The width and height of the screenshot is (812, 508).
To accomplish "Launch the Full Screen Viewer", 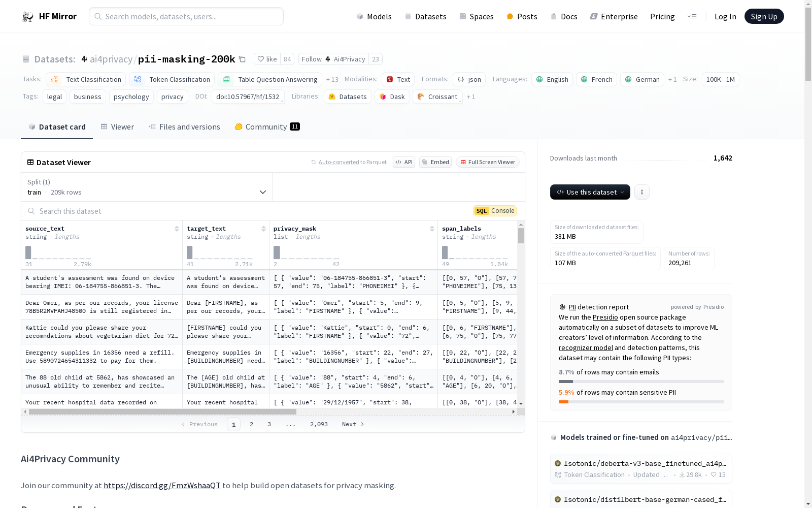I will (487, 162).
